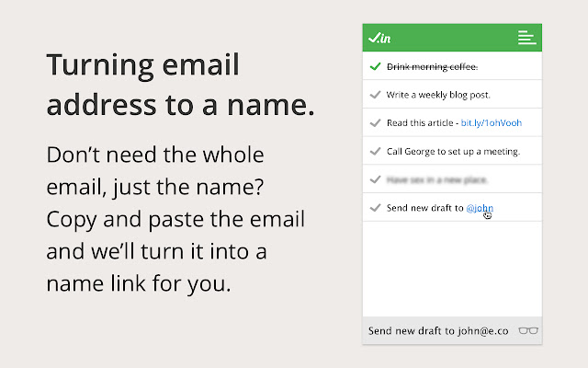Click the checkmark app logo in green header

tap(379, 38)
